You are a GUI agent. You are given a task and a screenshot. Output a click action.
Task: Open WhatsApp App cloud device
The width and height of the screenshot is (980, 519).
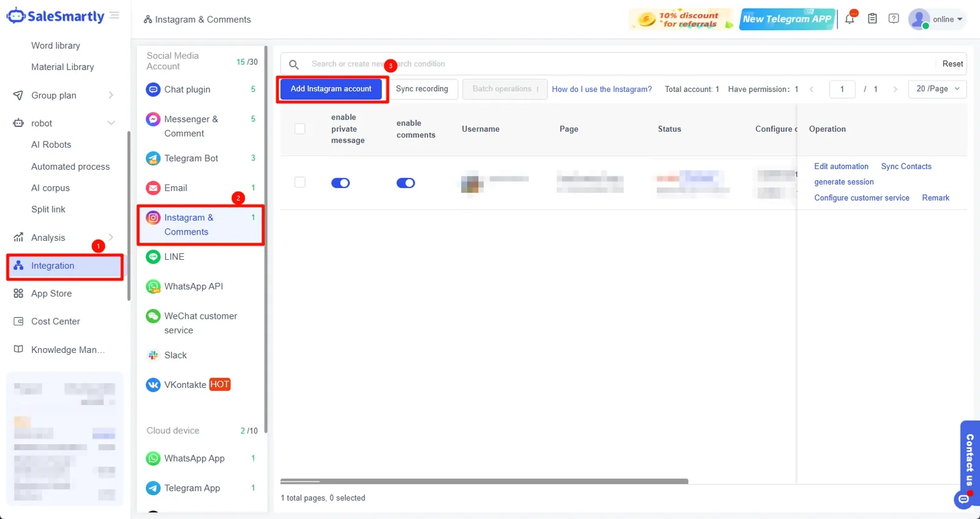pyautogui.click(x=201, y=458)
